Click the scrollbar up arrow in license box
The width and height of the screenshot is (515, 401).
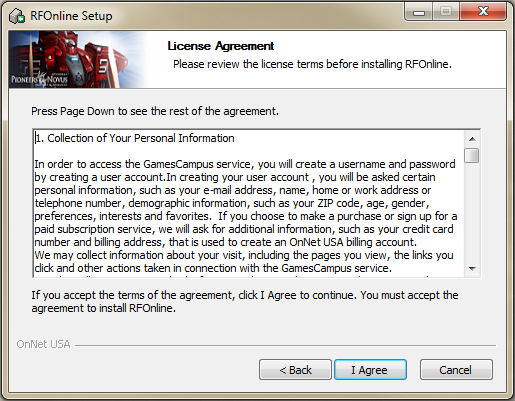coord(472,139)
